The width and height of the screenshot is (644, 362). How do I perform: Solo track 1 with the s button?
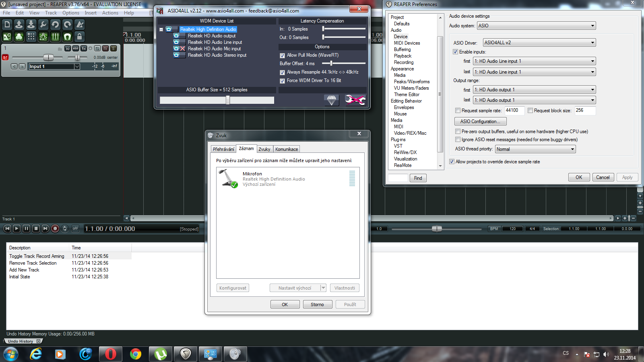tap(114, 48)
